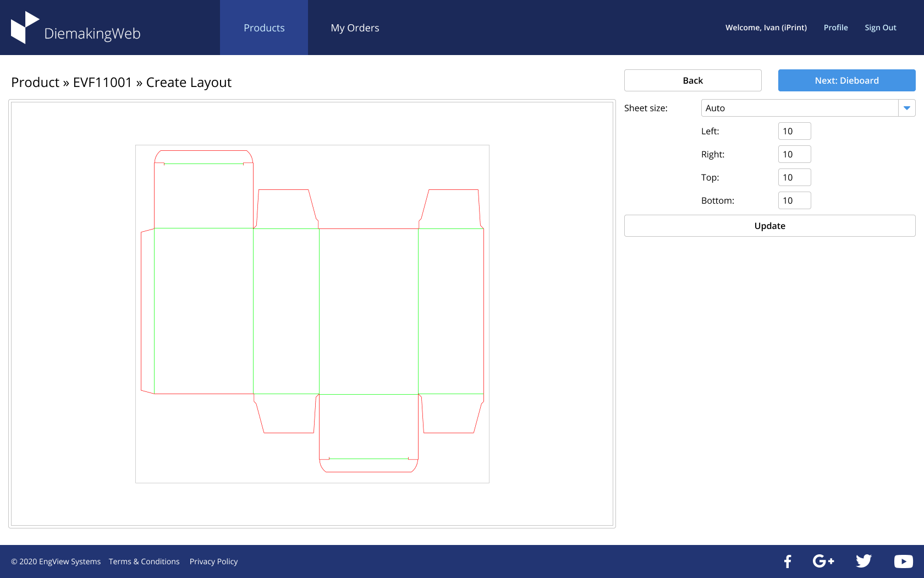Click the 'Welcome, Ivan (iPrint)' text
This screenshot has height=578, width=924.
pyautogui.click(x=766, y=28)
